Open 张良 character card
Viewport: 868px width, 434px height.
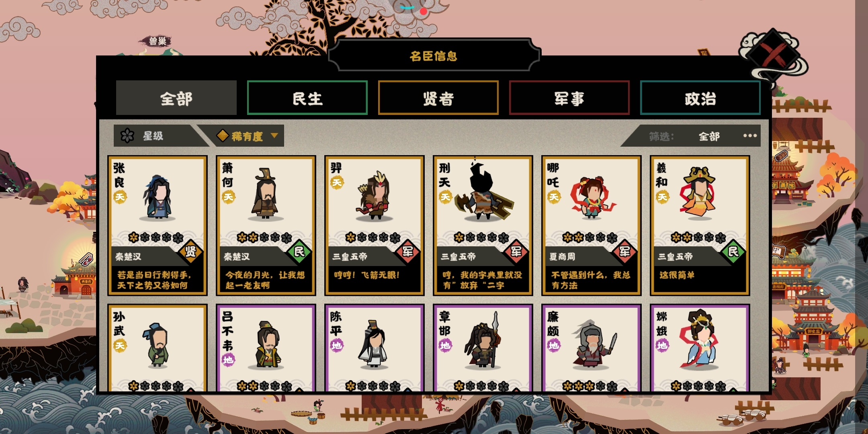[158, 225]
